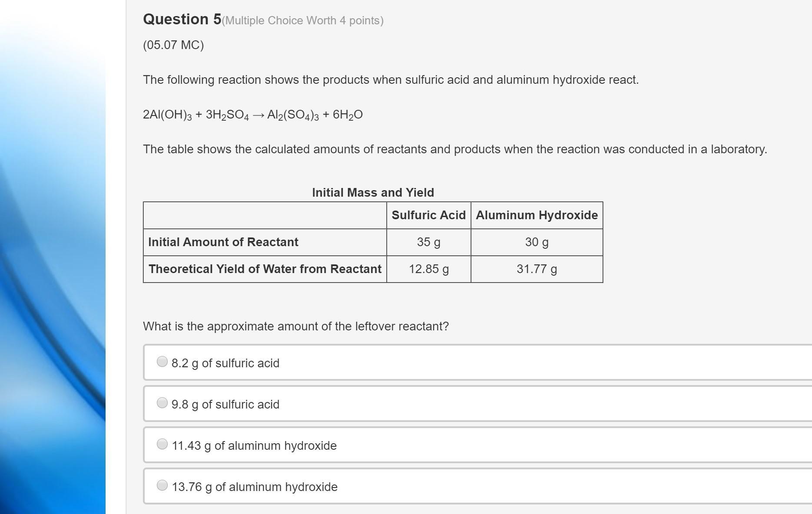Image resolution: width=812 pixels, height=514 pixels.
Task: Click the 30 g table cell
Action: point(537,242)
